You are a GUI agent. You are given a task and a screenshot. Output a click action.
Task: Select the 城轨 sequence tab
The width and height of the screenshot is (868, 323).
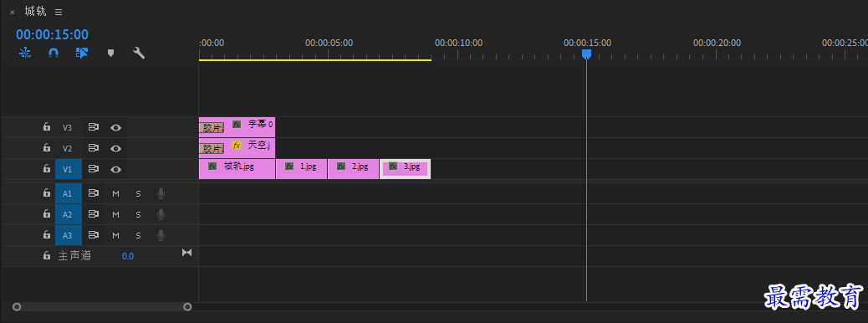point(35,12)
